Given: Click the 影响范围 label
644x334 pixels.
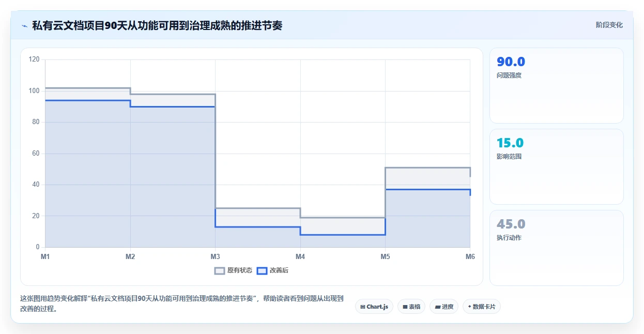Looking at the screenshot, I should pyautogui.click(x=509, y=157).
